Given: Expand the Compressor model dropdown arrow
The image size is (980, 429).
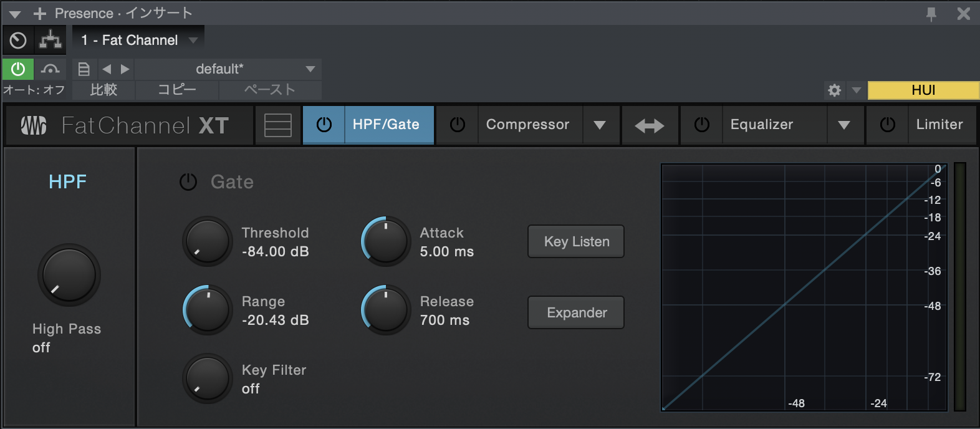Looking at the screenshot, I should pos(600,125).
